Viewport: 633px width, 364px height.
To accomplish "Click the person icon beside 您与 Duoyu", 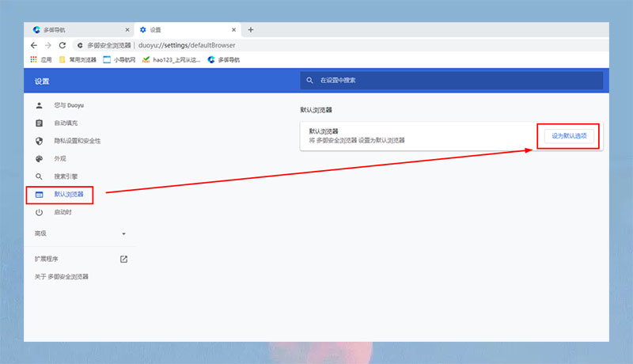I will (x=39, y=105).
